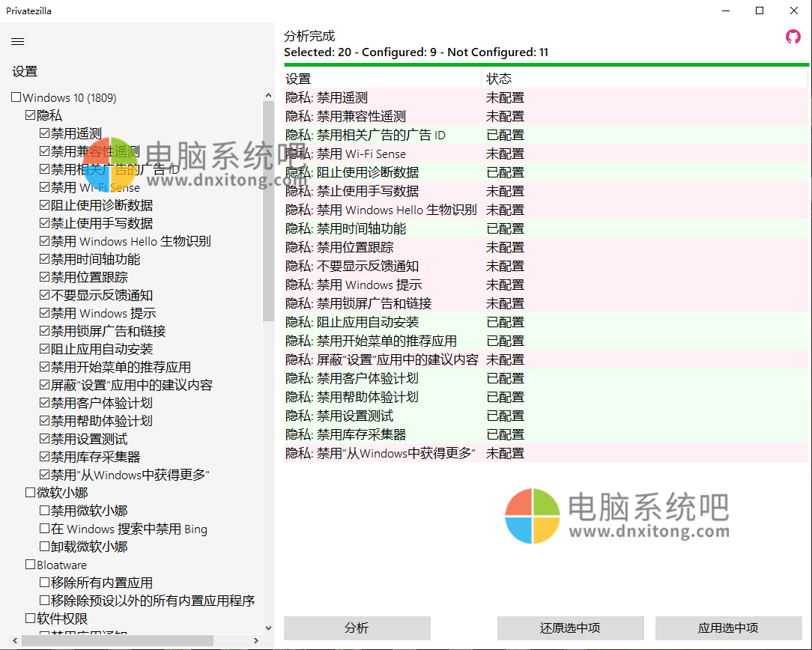Select the Windows 10 (1809) root checkbox
812x650 pixels.
(16, 97)
